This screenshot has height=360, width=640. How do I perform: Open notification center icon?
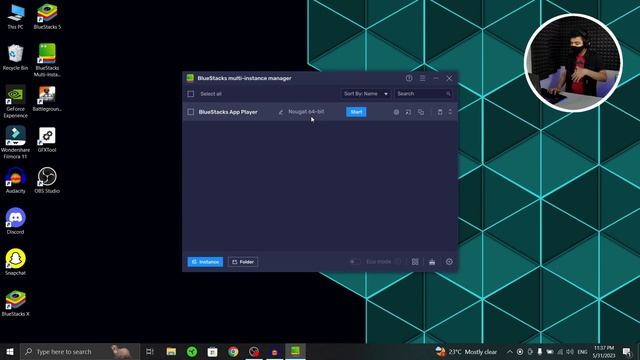(627, 351)
